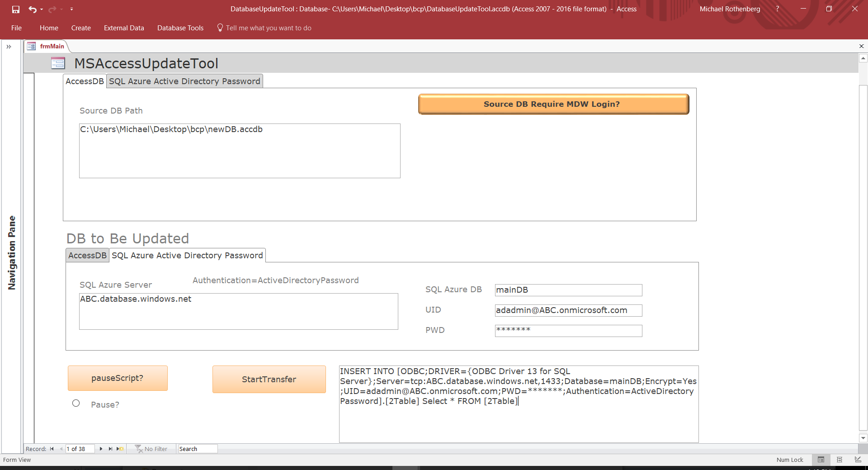Click the No Filter indicator
Viewport: 868px width, 470px height.
[151, 449]
